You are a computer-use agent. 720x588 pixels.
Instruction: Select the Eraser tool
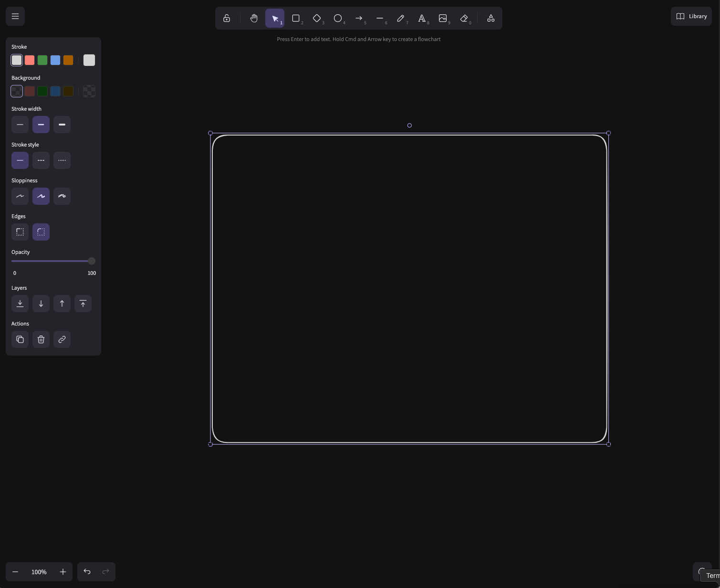click(463, 18)
